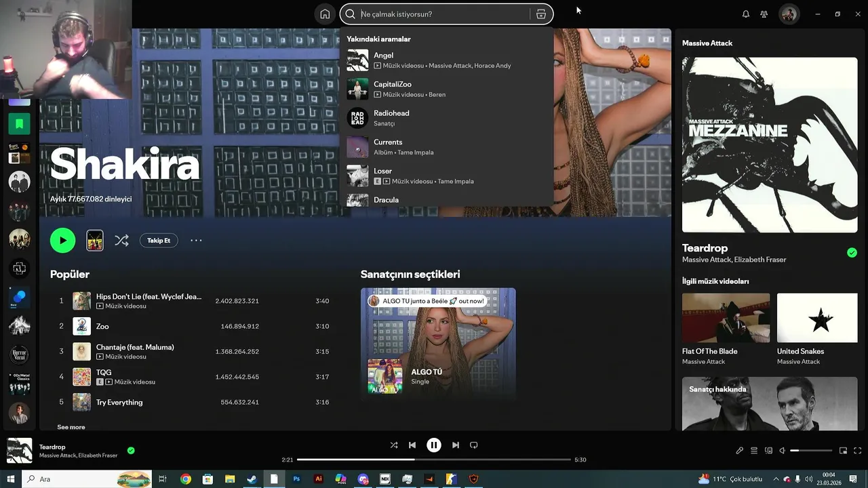Open Illustrator from the taskbar
Image resolution: width=868 pixels, height=488 pixels.
click(319, 479)
